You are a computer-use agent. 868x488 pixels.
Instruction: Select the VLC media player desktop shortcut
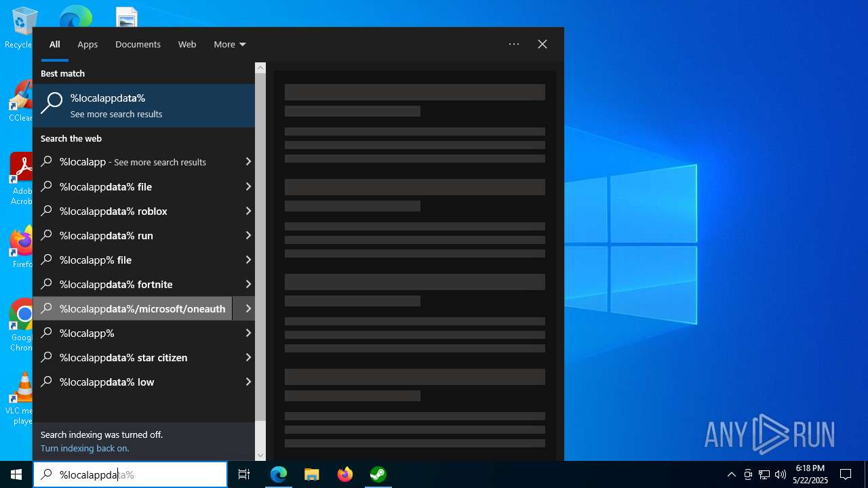(20, 399)
